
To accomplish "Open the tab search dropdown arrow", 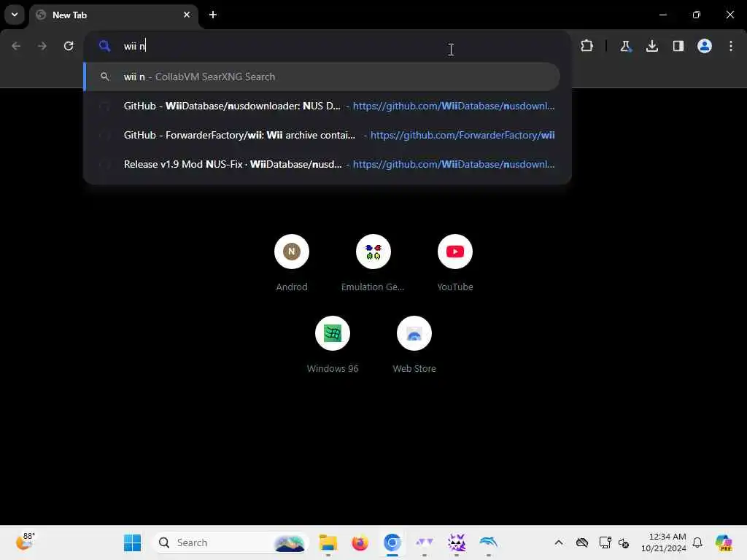I will [15, 15].
